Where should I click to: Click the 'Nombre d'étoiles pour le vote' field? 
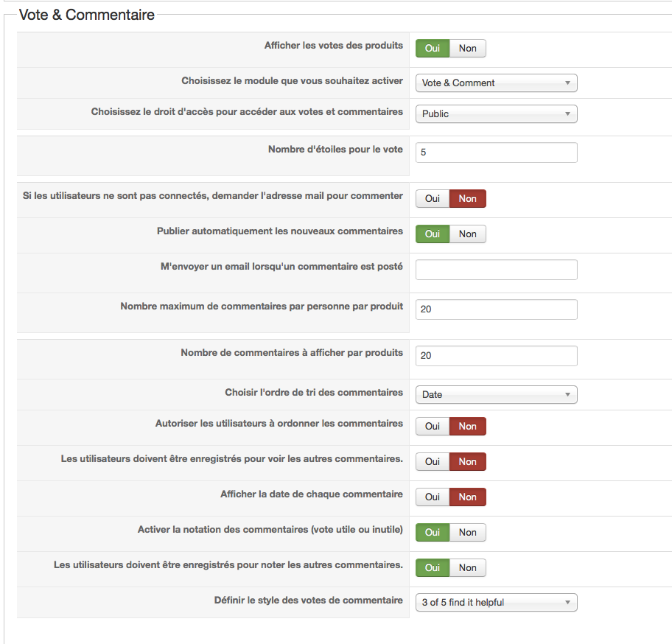pos(496,153)
